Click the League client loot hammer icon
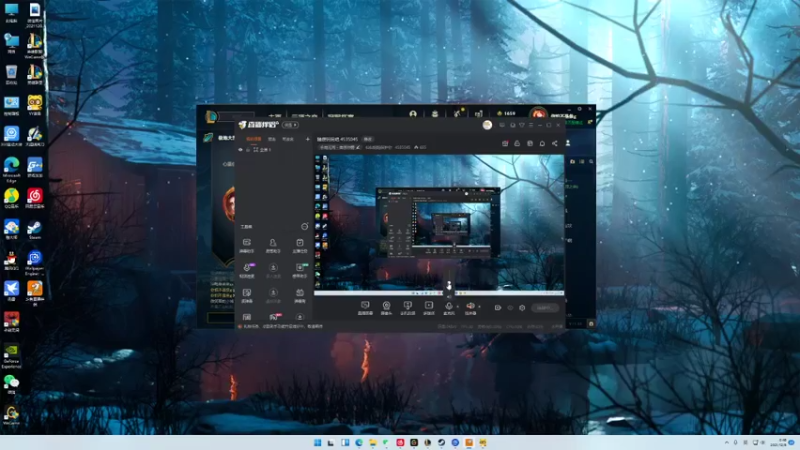This screenshot has height=450, width=800. point(457,114)
